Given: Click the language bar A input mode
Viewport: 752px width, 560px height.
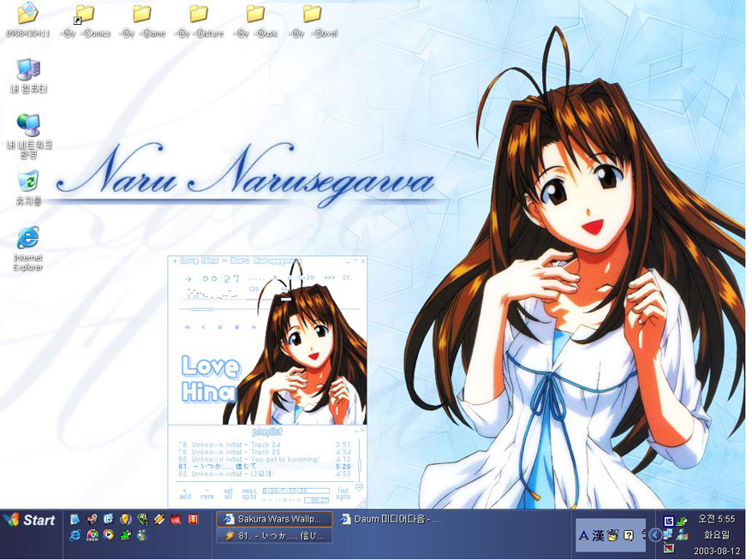Looking at the screenshot, I should tap(583, 535).
